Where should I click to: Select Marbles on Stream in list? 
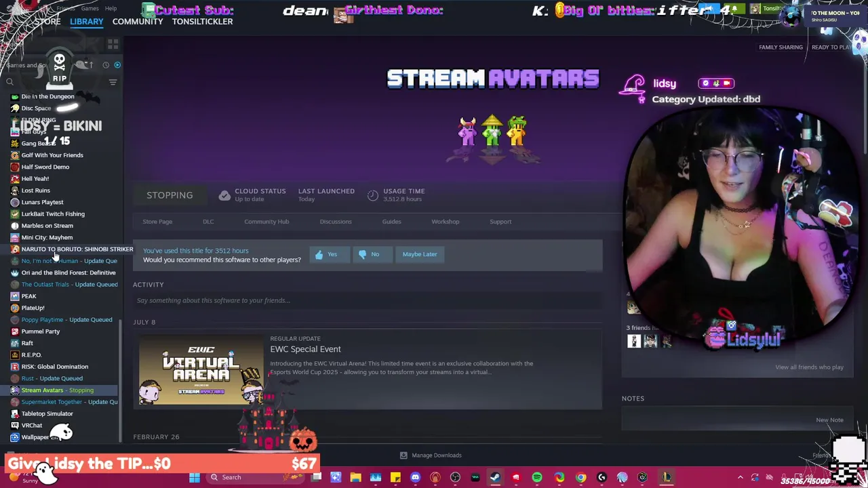pyautogui.click(x=47, y=226)
